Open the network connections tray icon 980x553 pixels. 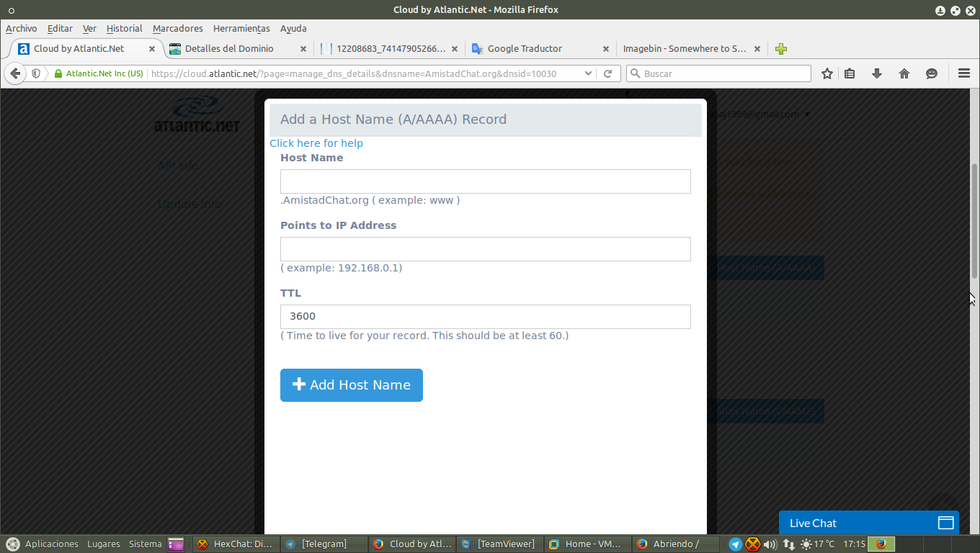point(788,544)
